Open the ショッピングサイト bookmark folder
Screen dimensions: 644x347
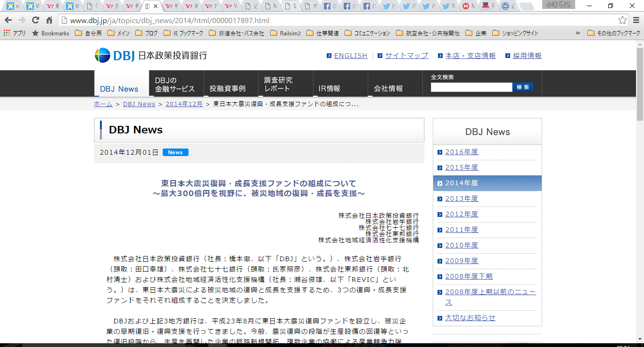[x=515, y=33]
